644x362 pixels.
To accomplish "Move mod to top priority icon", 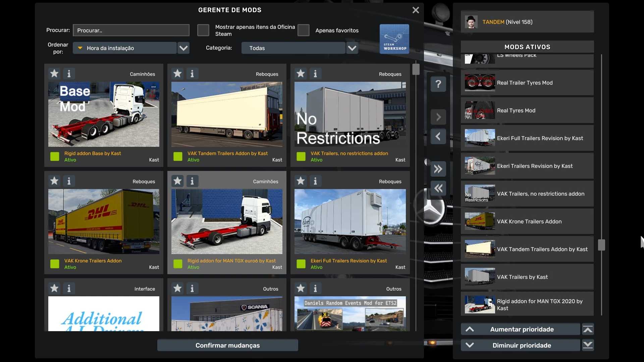I will click(x=588, y=329).
